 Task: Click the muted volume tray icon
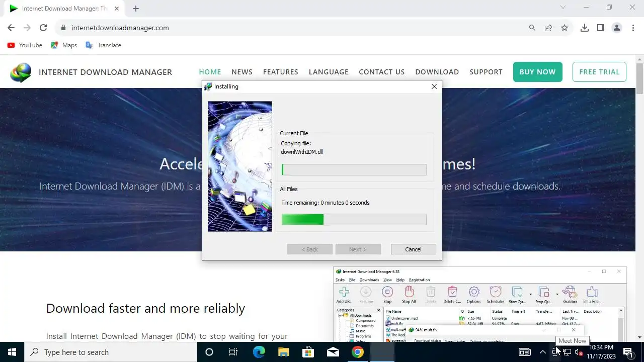click(579, 352)
